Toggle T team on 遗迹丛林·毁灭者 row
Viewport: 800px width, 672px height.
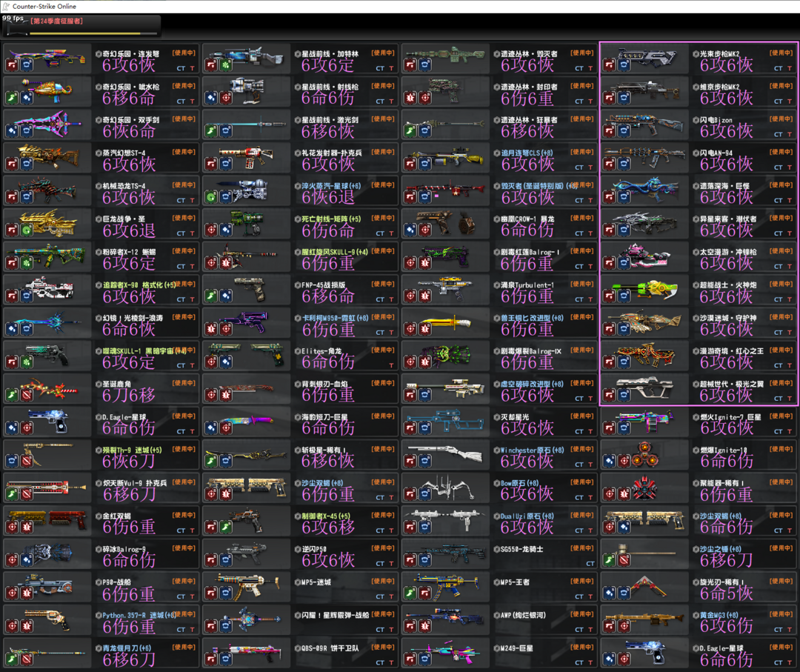591,68
